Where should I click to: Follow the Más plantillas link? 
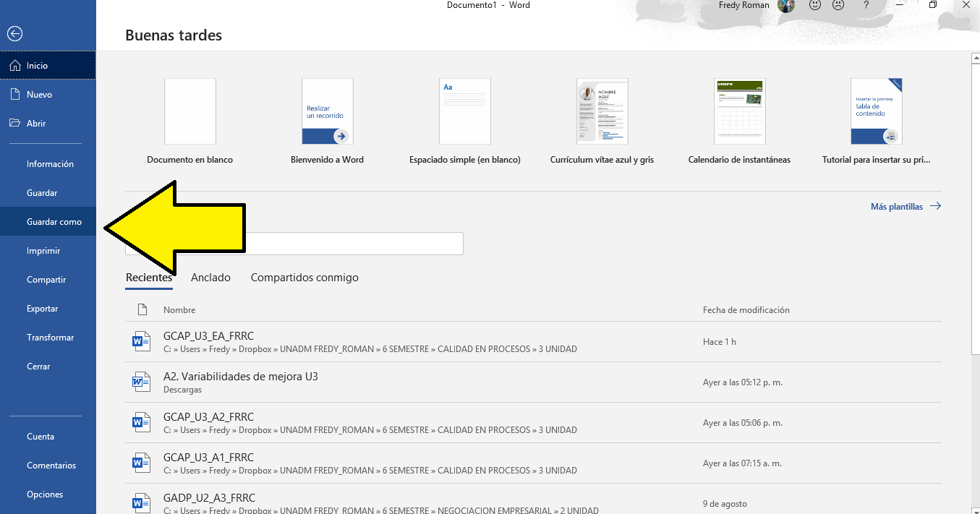tap(896, 206)
